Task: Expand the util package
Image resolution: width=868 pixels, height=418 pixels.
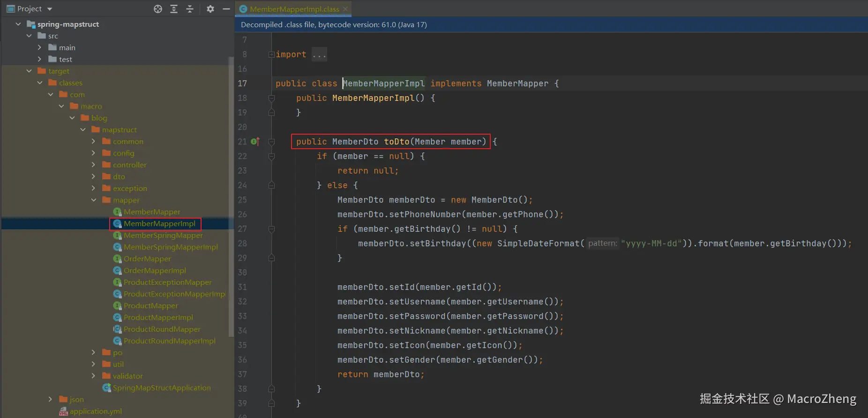Action: (93, 364)
